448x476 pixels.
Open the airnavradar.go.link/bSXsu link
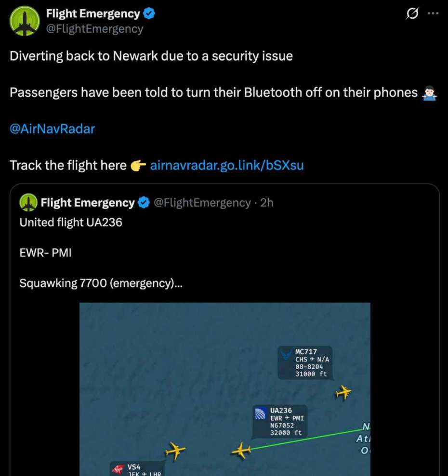point(227,165)
